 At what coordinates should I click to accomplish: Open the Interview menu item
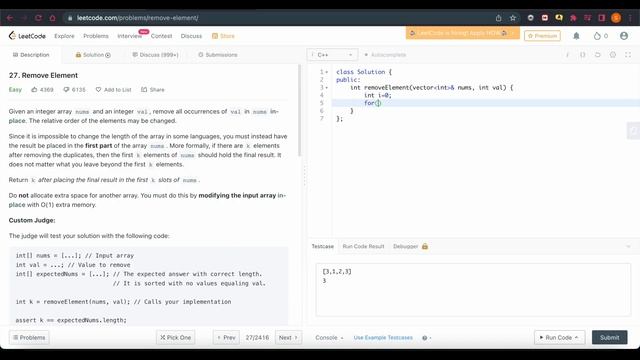click(129, 36)
